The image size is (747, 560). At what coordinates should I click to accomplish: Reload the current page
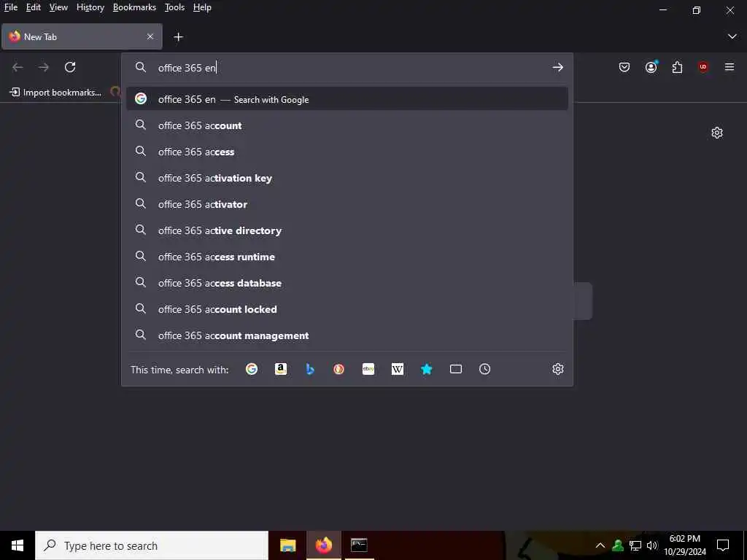[70, 67]
